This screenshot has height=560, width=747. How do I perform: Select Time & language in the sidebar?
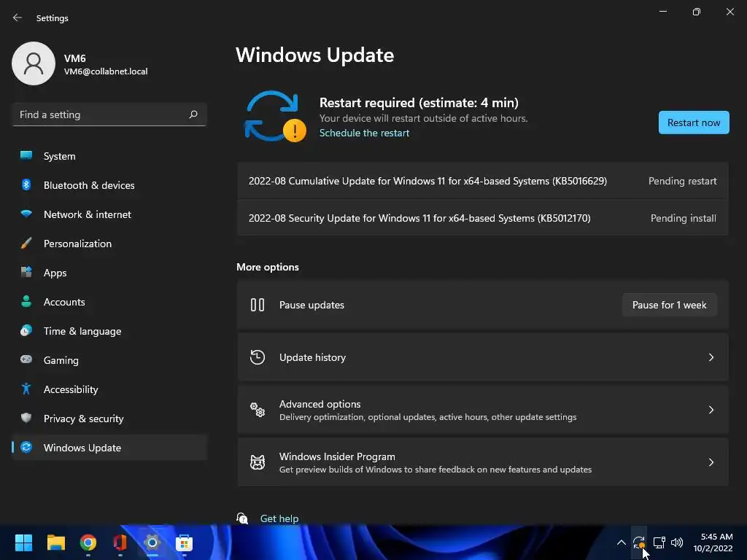(x=109, y=331)
